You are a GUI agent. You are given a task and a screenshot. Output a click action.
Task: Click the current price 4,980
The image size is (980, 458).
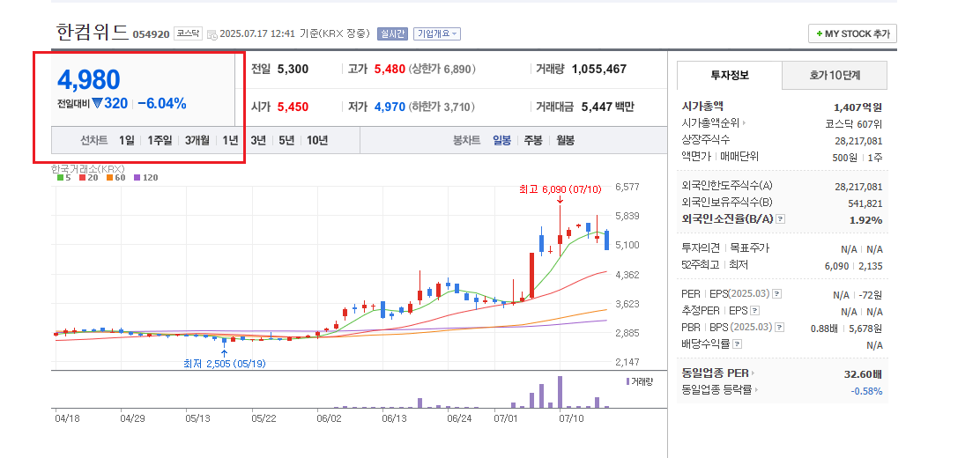[x=89, y=80]
